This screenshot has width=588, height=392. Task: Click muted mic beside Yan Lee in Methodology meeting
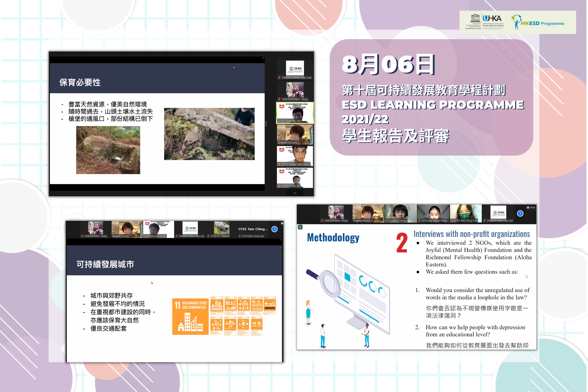point(485,220)
